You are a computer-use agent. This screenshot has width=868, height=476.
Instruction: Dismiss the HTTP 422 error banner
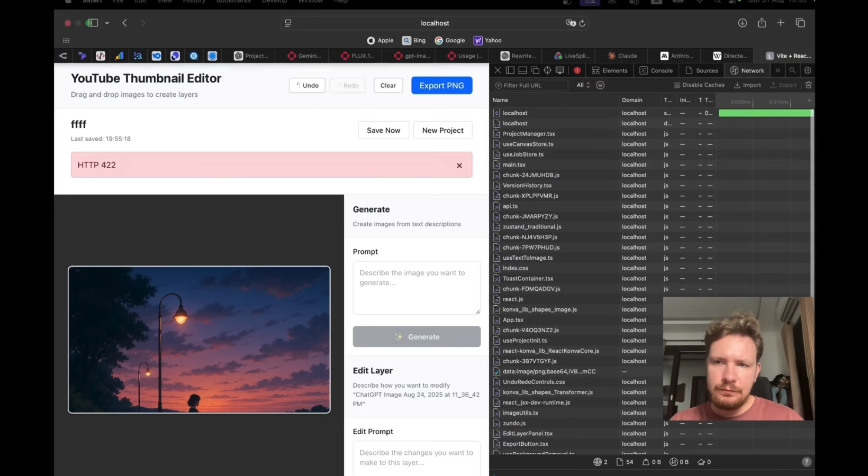coord(459,166)
